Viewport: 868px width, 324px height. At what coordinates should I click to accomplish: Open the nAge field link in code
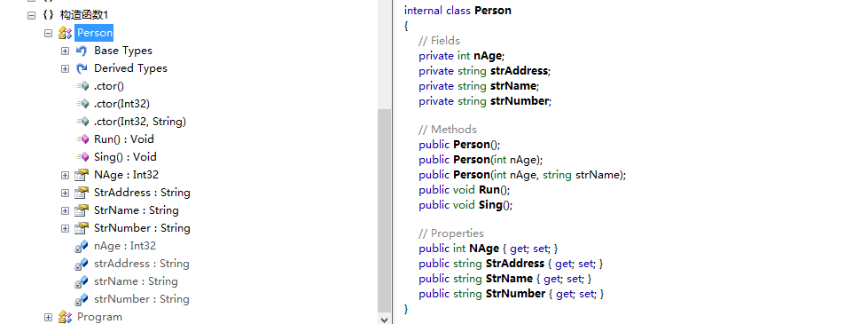click(488, 56)
